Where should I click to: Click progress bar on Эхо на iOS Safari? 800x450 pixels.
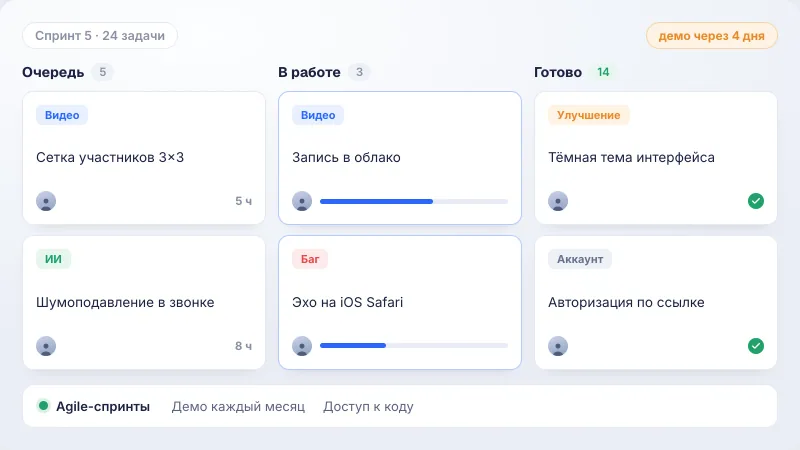coord(414,346)
